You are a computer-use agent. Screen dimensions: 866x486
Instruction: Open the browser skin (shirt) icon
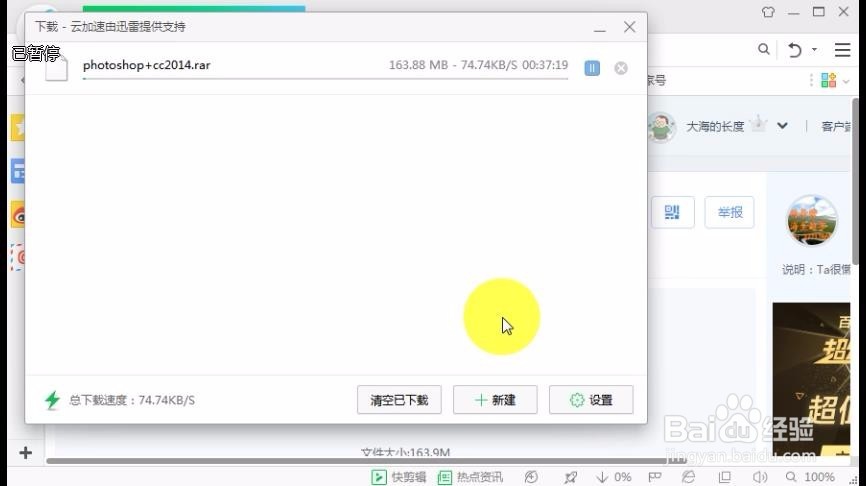pyautogui.click(x=768, y=12)
